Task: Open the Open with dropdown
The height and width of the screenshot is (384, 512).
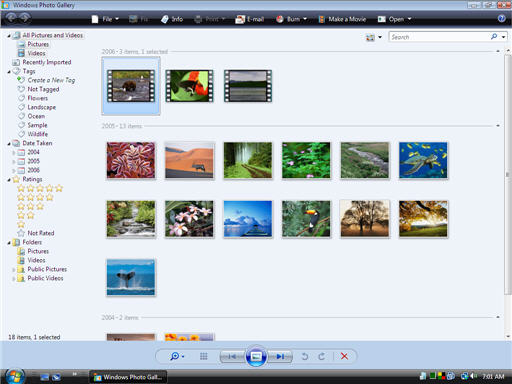Action: coord(395,19)
